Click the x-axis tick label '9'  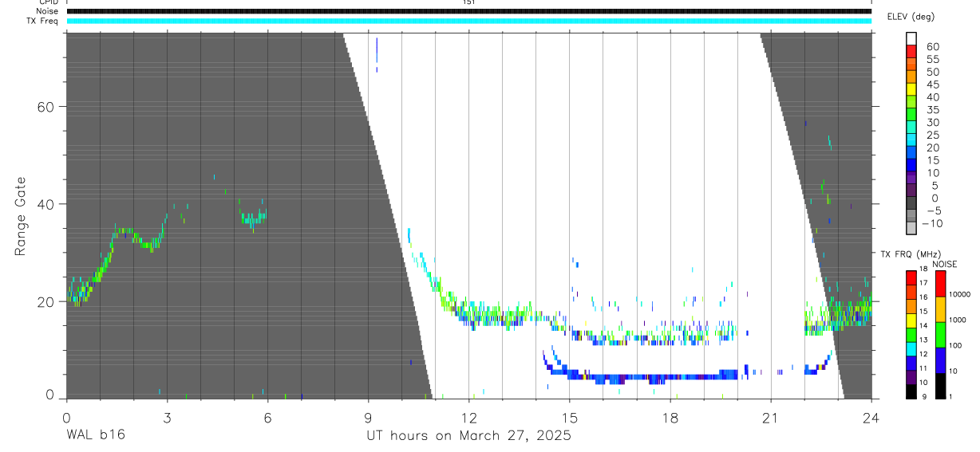(x=368, y=417)
